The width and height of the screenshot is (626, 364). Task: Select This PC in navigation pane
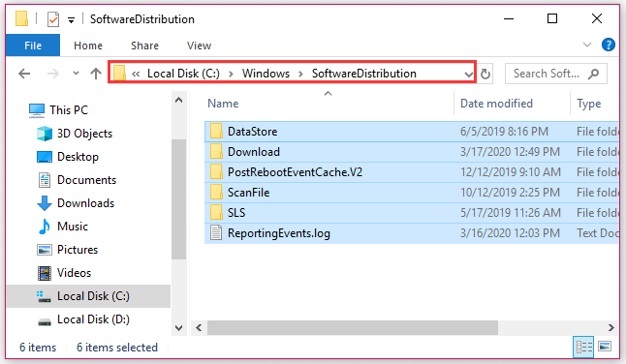tap(58, 110)
